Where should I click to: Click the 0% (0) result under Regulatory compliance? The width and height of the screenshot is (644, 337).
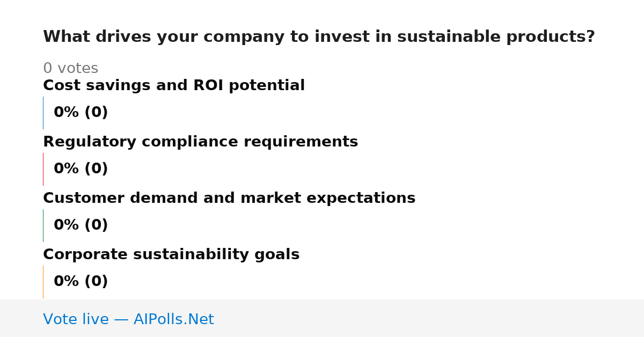pos(80,169)
